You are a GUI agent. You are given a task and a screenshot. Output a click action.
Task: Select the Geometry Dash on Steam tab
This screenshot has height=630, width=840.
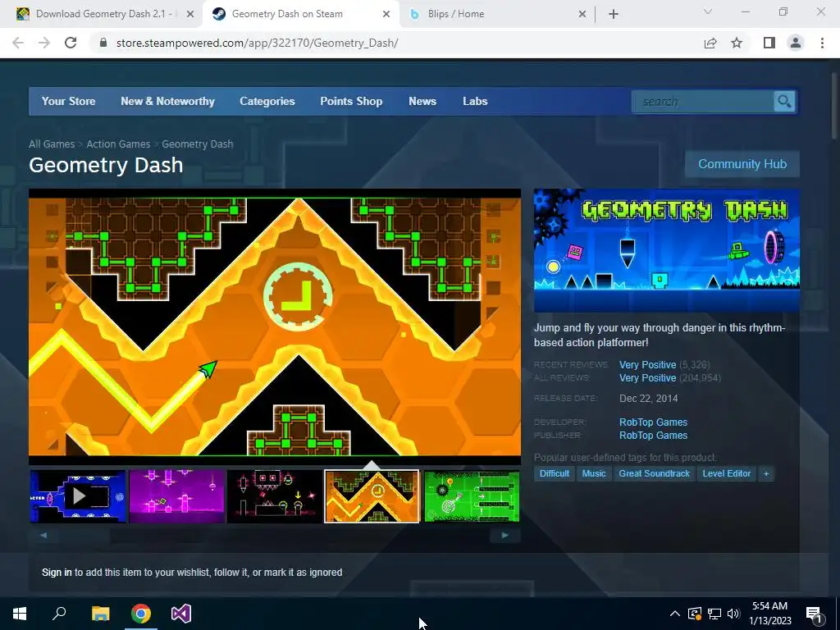[x=301, y=14]
